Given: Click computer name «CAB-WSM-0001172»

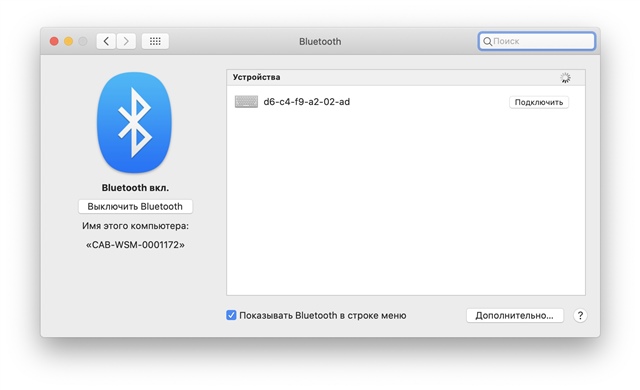Looking at the screenshot, I should (135, 245).
